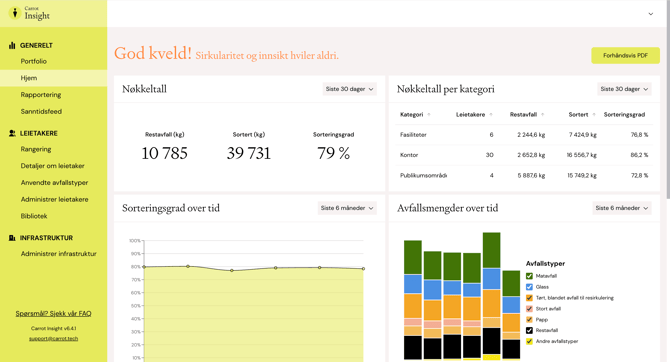Expand the top-right header chevron
Screen dimensions: 670x362
[x=650, y=14]
